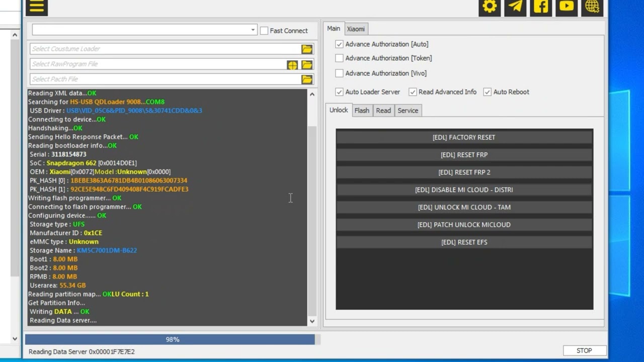Click the Select Coustume Loader field
644x362 pixels.
165,49
